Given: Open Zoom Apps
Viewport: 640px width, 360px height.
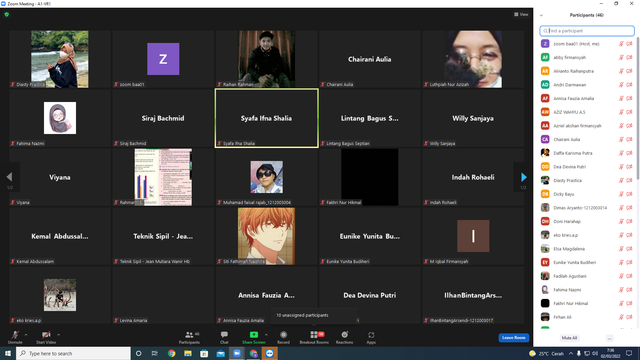Looking at the screenshot, I should [371, 337].
